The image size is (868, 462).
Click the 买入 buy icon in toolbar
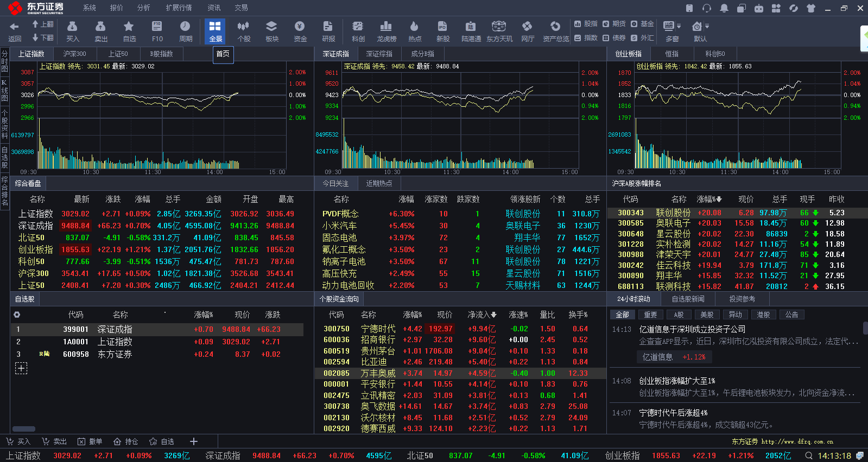pyautogui.click(x=72, y=31)
